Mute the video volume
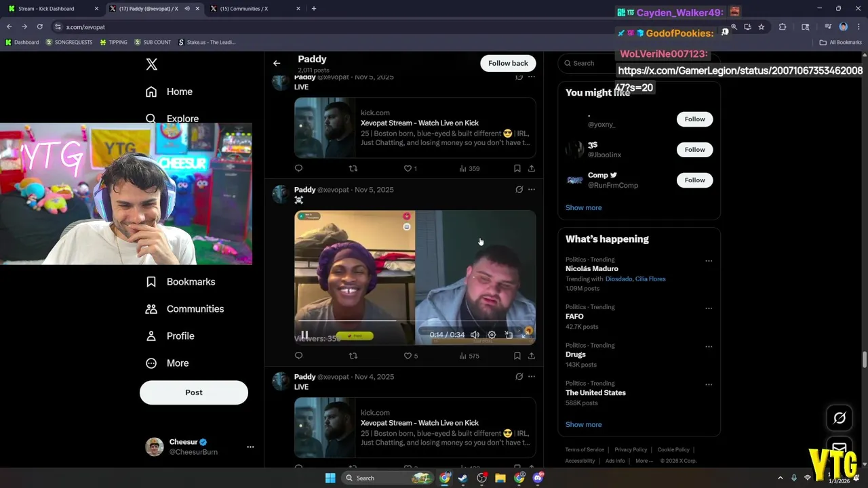This screenshot has width=868, height=488. 475,335
